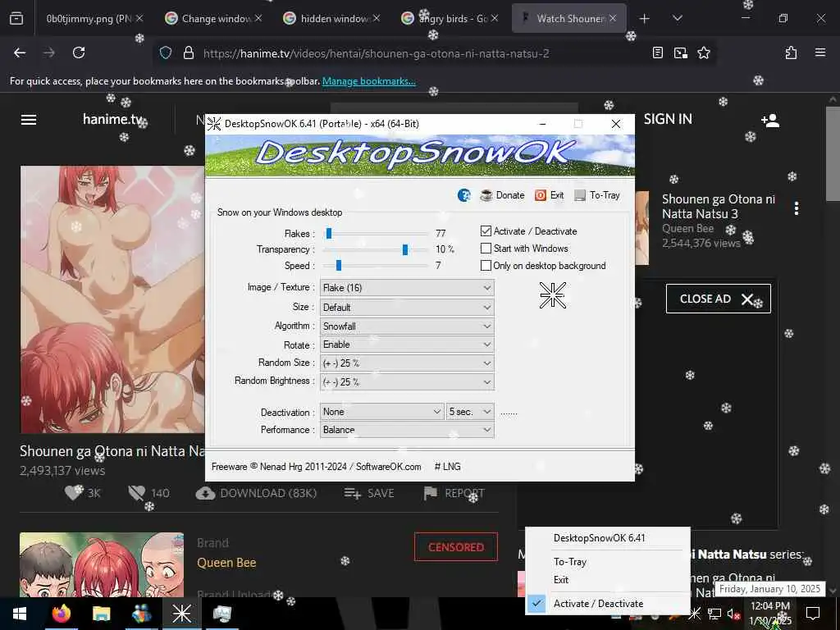This screenshot has width=840, height=630.
Task: Bookmark this page with the star
Action: tap(703, 52)
